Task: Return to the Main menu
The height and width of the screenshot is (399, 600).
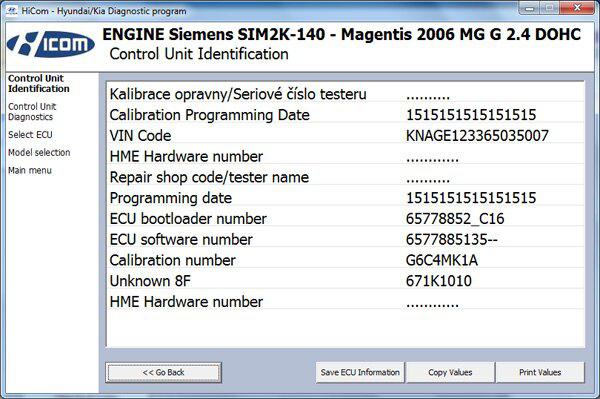Action: click(30, 170)
